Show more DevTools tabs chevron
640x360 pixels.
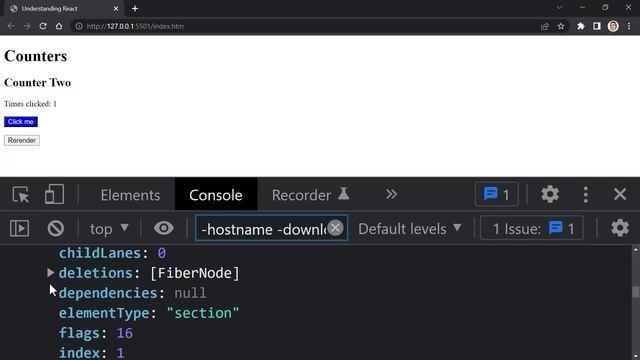(x=391, y=194)
